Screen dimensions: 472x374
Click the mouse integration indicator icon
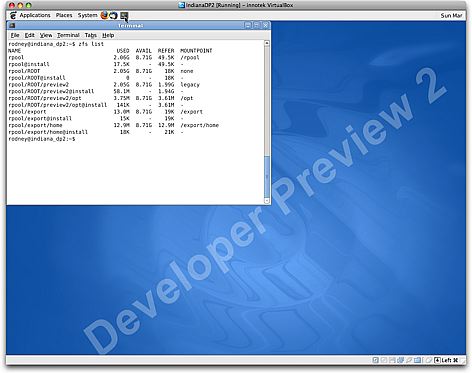429,360
